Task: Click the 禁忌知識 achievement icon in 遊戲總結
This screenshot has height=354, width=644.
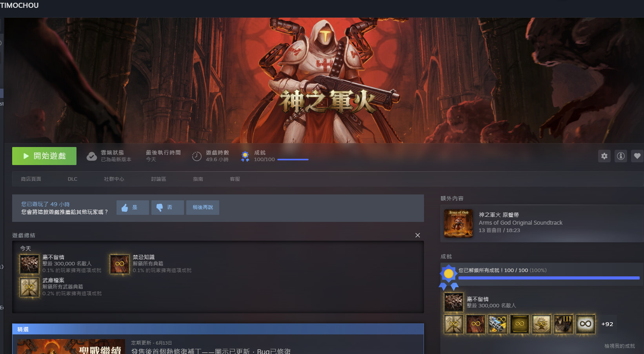Action: 120,264
